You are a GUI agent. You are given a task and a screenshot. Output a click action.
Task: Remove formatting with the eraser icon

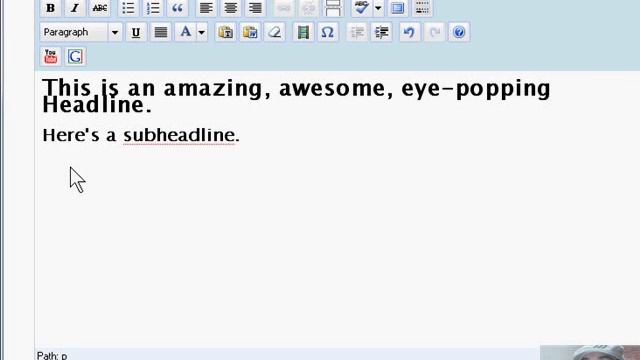click(275, 32)
